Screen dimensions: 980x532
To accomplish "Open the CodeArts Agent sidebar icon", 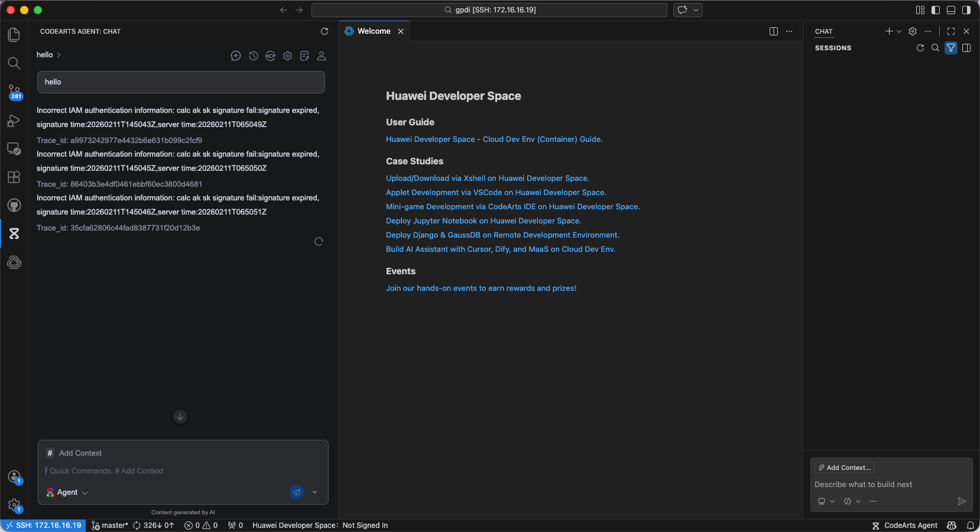I will [14, 233].
